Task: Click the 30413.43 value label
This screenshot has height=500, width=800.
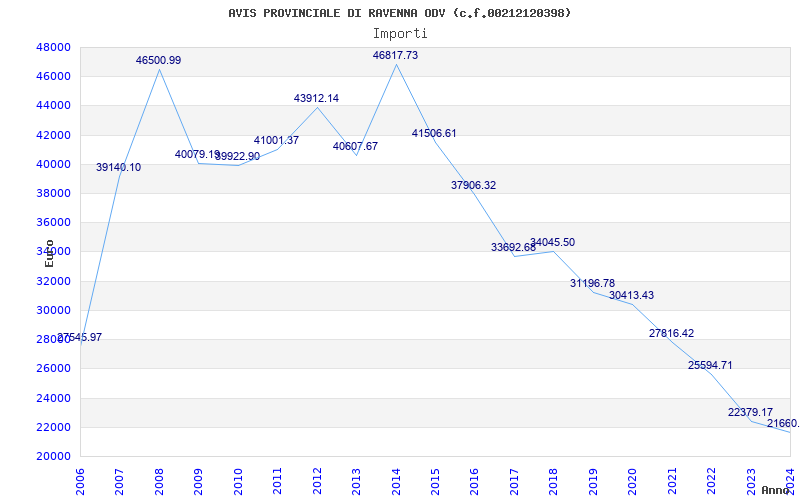Action: tap(632, 295)
